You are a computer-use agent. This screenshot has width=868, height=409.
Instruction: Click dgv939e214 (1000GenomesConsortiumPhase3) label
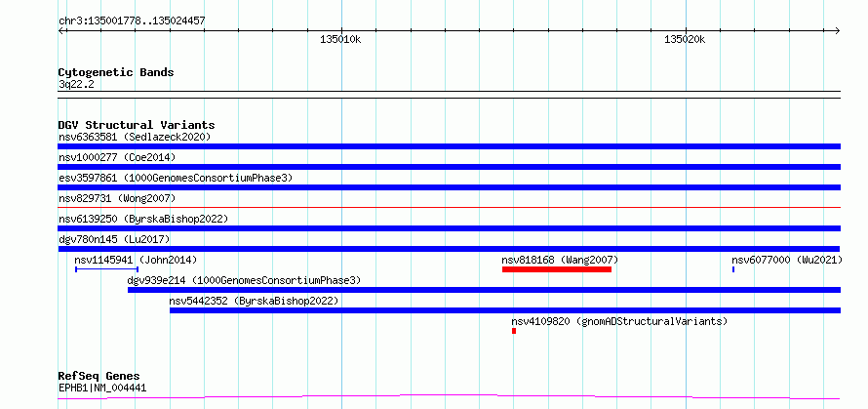click(x=244, y=280)
